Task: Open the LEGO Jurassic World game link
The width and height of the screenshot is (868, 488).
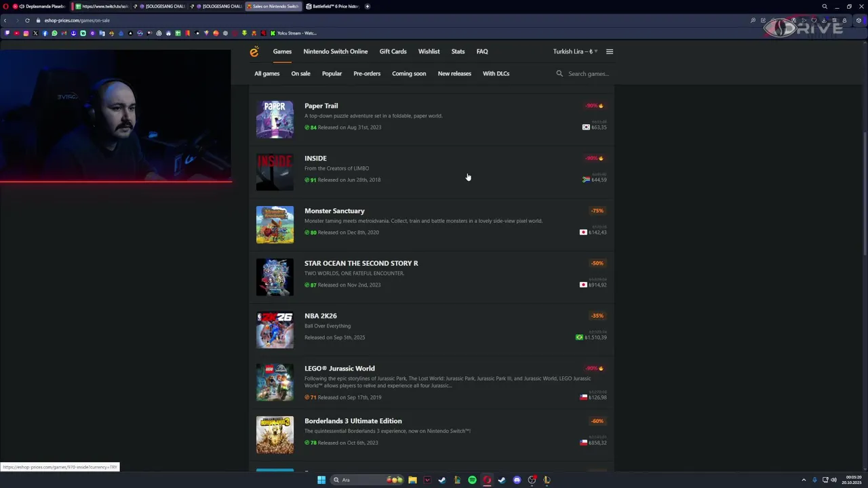Action: (339, 368)
